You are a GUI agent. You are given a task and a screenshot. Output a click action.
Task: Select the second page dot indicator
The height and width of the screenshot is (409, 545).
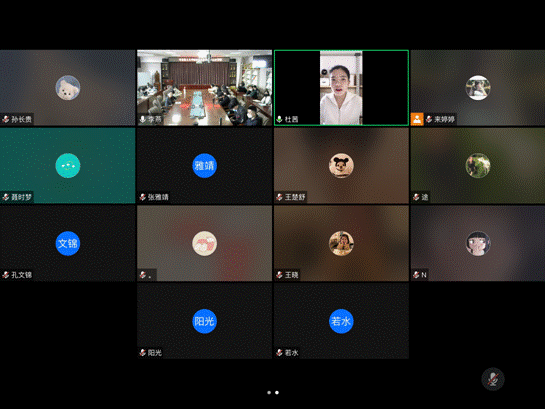(277, 393)
